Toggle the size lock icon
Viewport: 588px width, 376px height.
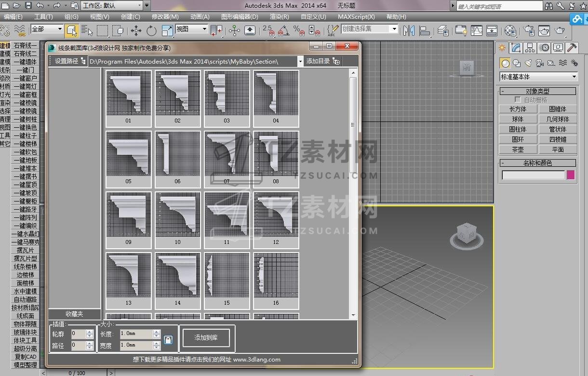point(168,340)
